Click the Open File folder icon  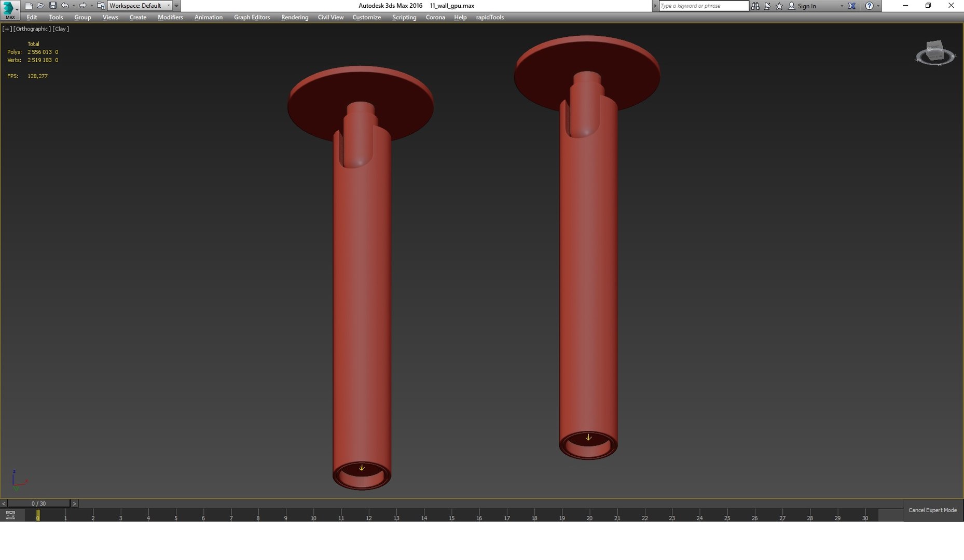tap(40, 6)
